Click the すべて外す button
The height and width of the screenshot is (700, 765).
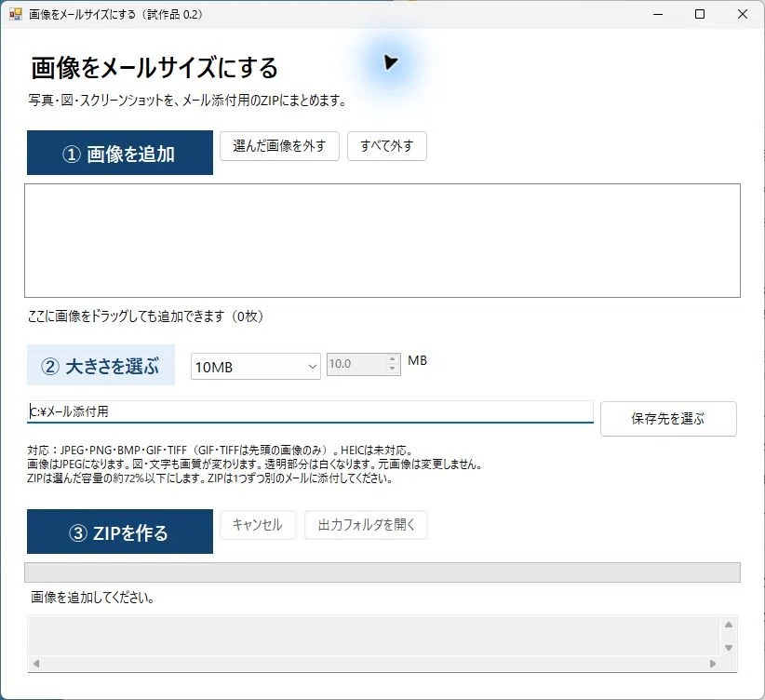(x=387, y=146)
